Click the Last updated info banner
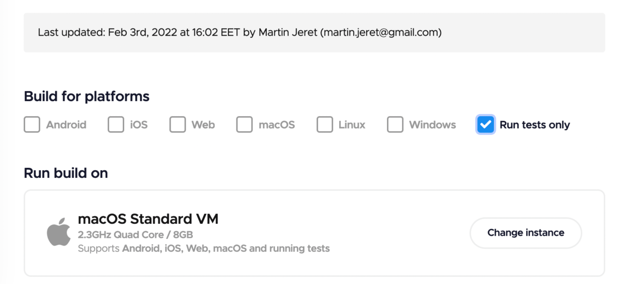Image resolution: width=644 pixels, height=284 pixels. (314, 33)
